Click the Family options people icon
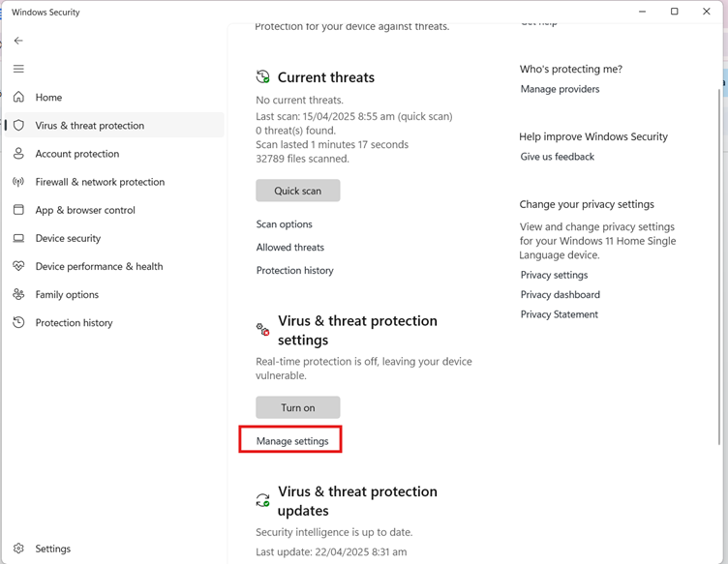 (18, 294)
